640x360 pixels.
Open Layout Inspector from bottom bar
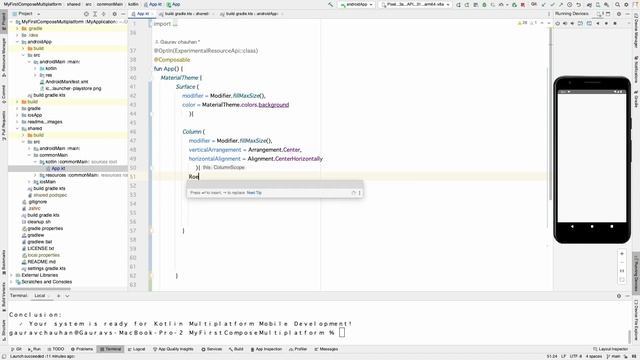coord(611,349)
